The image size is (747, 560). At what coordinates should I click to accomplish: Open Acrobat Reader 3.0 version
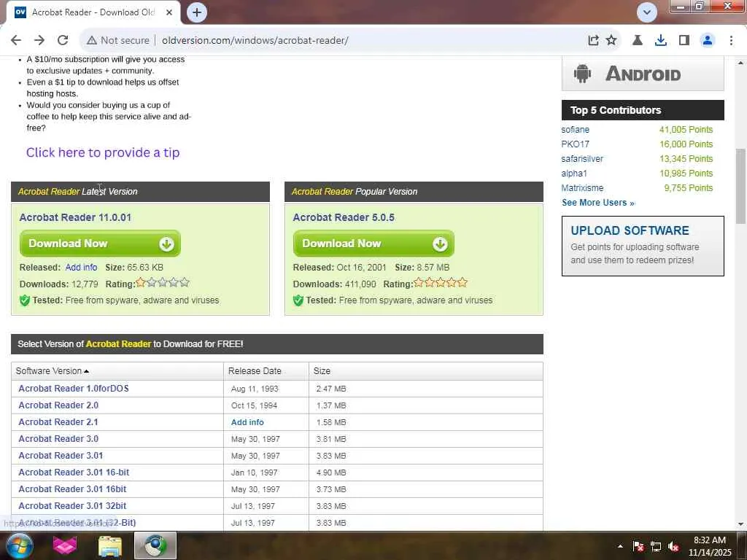58,438
